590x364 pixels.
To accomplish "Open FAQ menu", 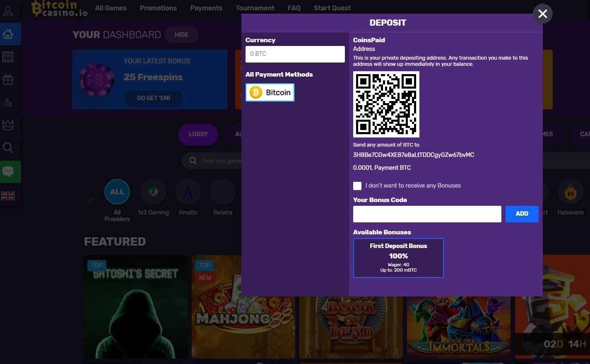I will click(x=294, y=8).
